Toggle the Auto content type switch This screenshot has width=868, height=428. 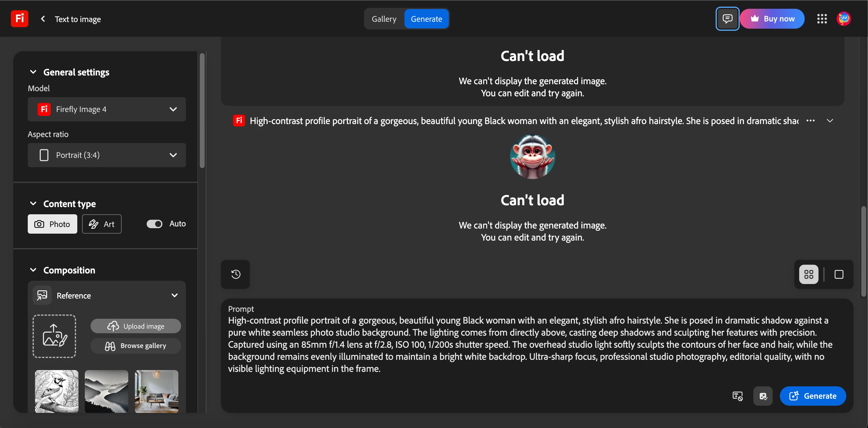pyautogui.click(x=154, y=224)
